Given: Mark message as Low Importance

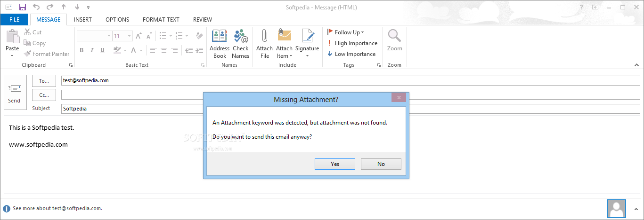Looking at the screenshot, I should (x=351, y=54).
